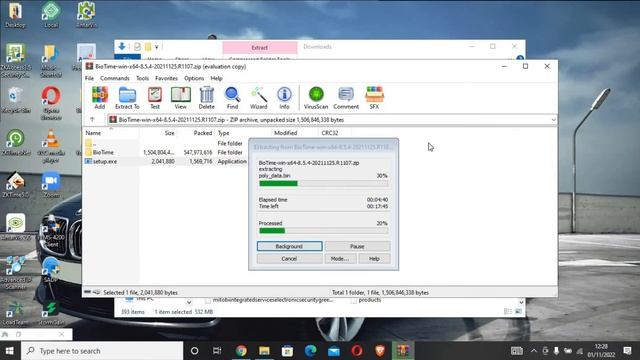Open Zoom desktop shortcut

coord(51,184)
